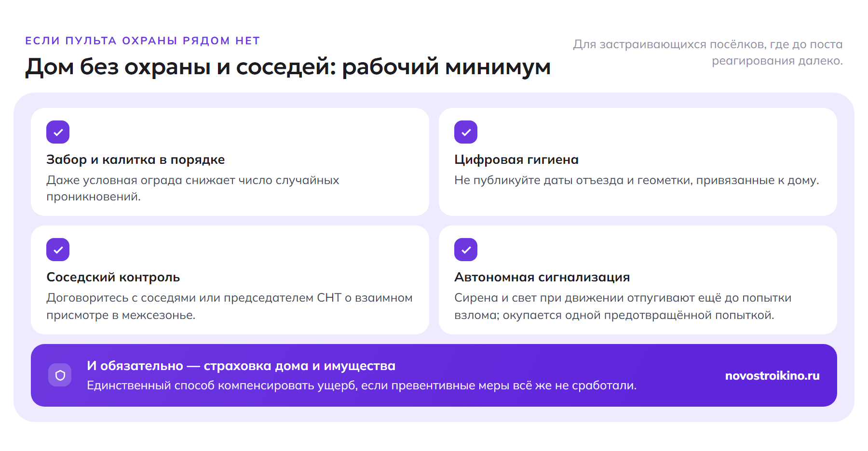Click the text 'Не публикуйте даты отъезда и геометки...'
The height and width of the screenshot is (451, 868).
[637, 180]
